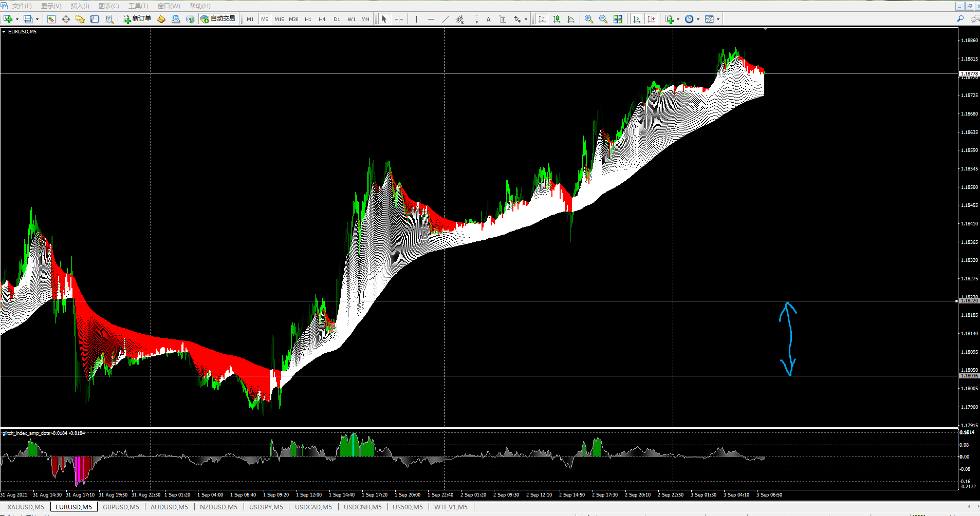The width and height of the screenshot is (980, 516).
Task: Click the 新订单 new order button
Action: coord(137,19)
